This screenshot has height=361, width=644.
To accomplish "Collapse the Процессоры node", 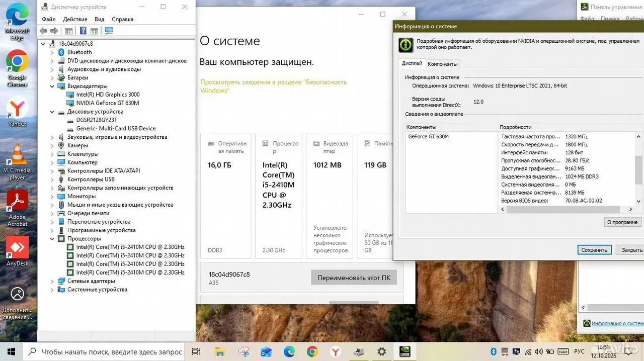I will coord(52,238).
